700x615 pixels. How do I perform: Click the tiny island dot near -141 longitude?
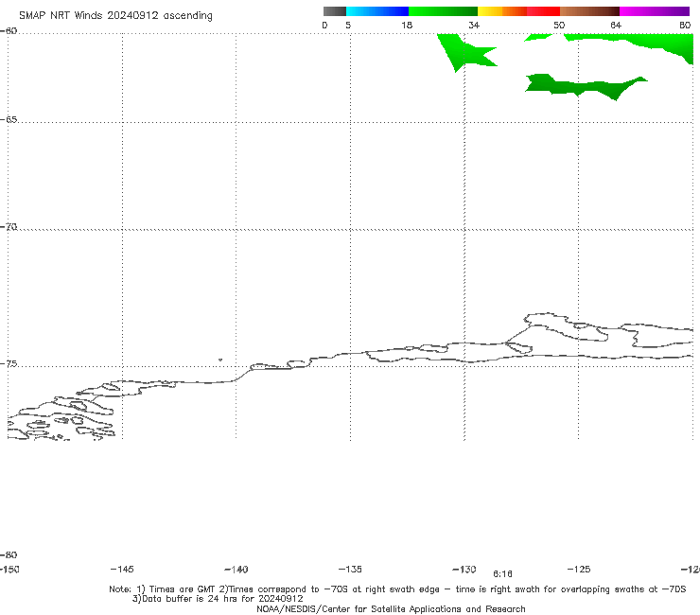220,360
